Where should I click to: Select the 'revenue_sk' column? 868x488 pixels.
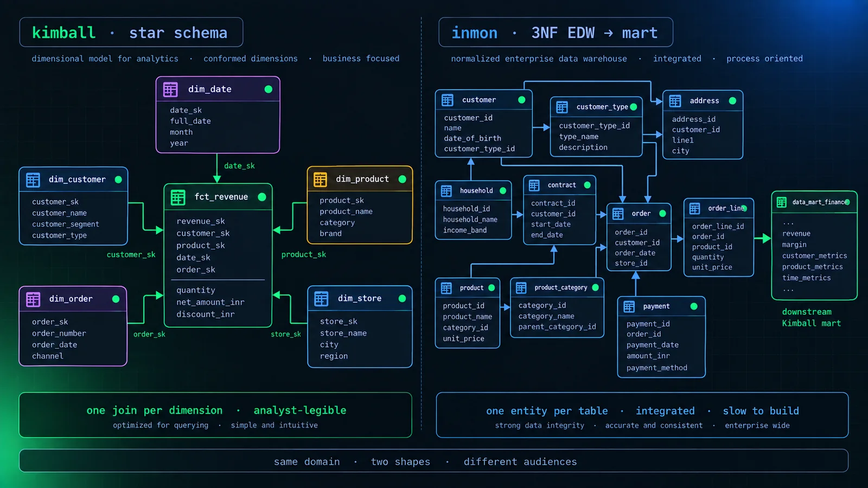(x=201, y=221)
